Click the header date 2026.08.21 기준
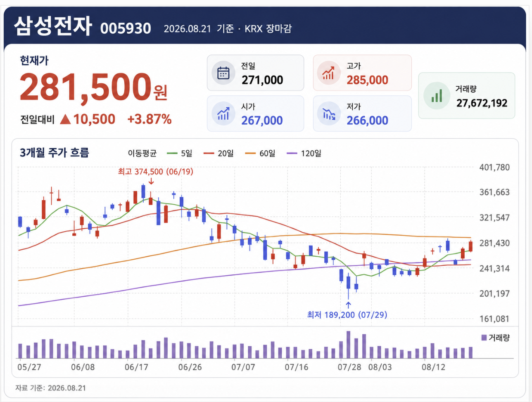The width and height of the screenshot is (532, 402). pos(199,28)
